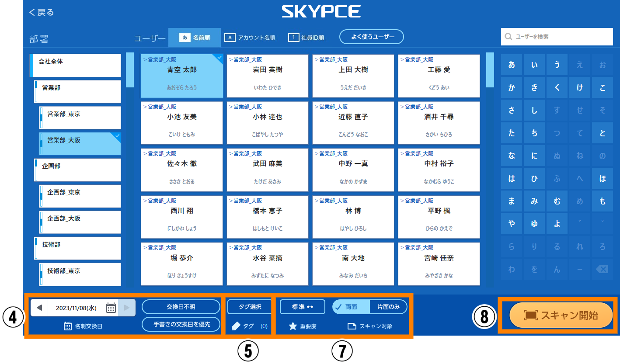Click the department list vertical scrollbar
620x364 pixels.
130,70
